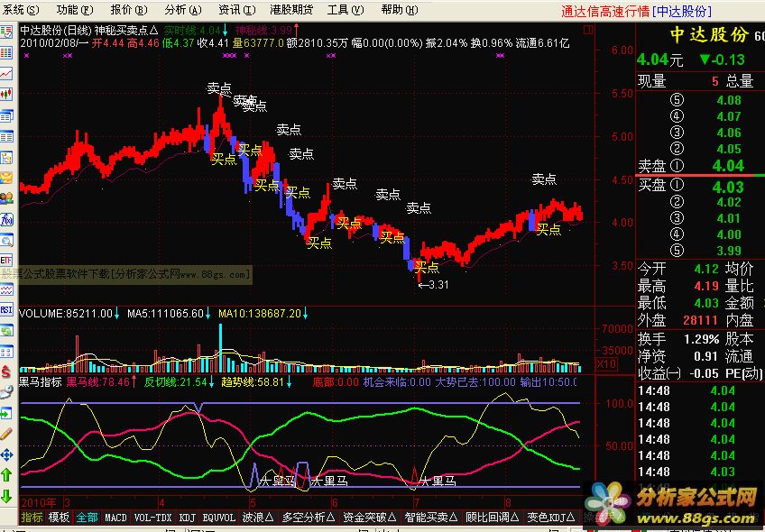Screen dimensions: 765x532
Task: Expand the 资金突破△ indicator group
Action: [x=369, y=518]
